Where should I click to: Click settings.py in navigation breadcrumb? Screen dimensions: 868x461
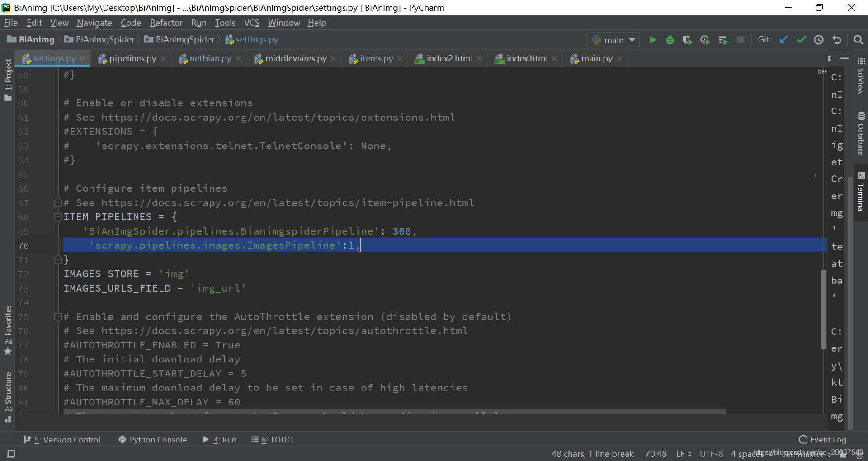pyautogui.click(x=252, y=40)
